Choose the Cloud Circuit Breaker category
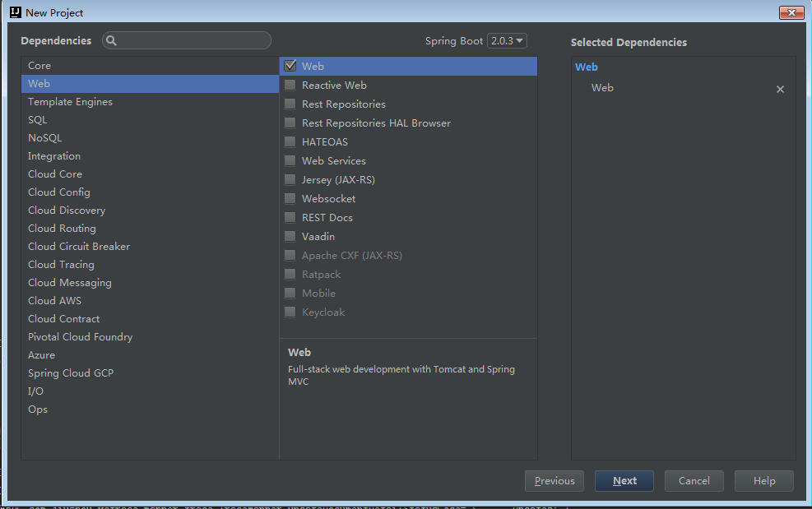812x509 pixels. (x=151, y=247)
